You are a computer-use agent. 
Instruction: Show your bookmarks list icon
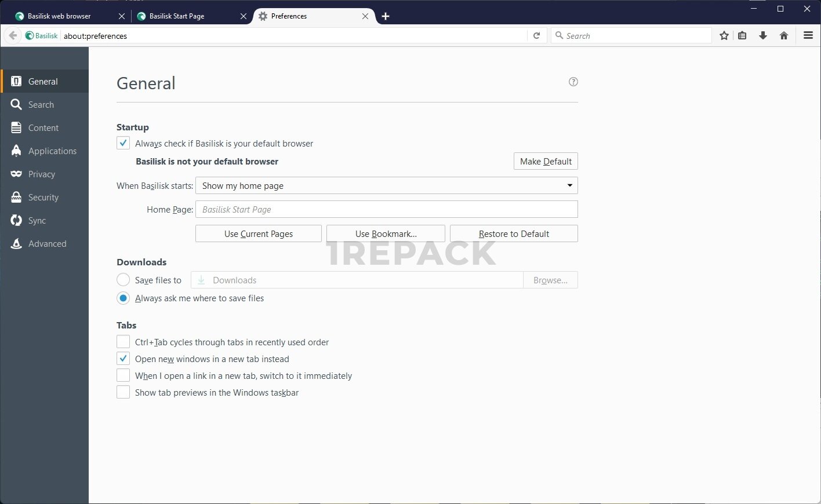point(742,36)
